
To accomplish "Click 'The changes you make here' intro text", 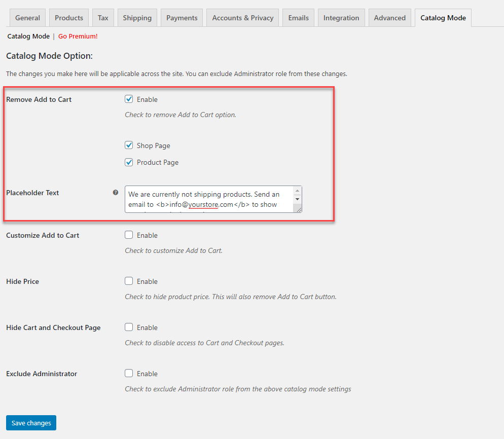I will (x=176, y=74).
